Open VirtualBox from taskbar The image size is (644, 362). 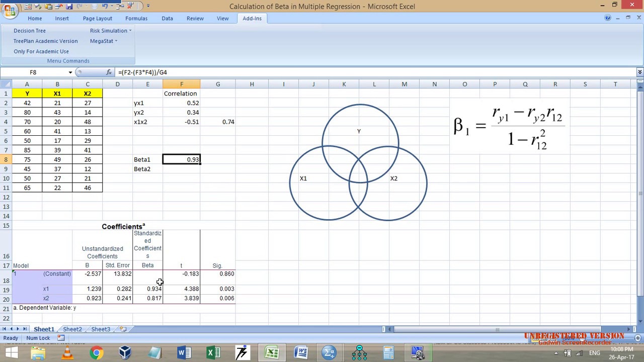125,353
